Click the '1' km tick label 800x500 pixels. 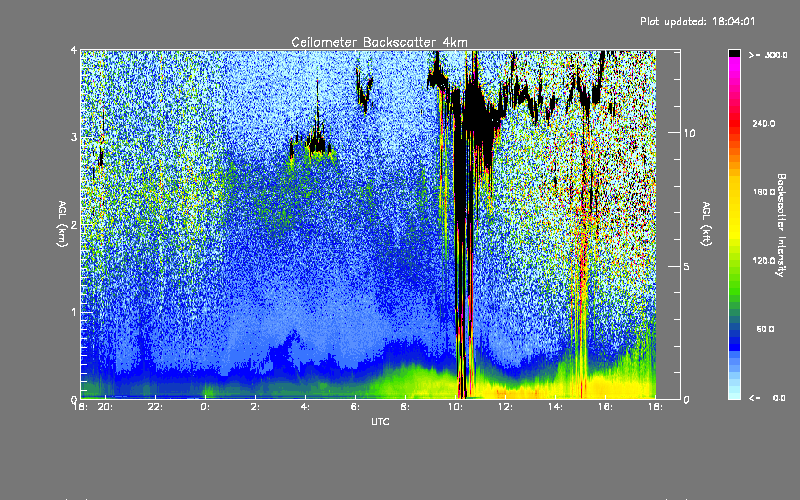click(74, 312)
